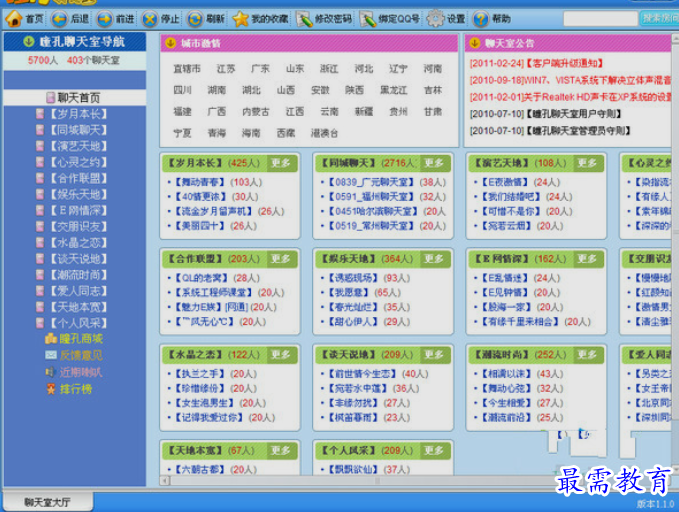
Task: Open 【岁月本长】 in the sidebar
Action: (77, 114)
